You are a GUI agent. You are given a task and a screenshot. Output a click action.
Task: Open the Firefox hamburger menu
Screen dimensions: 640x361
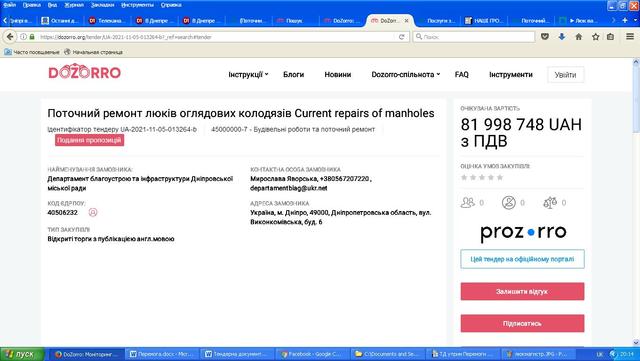pos(630,37)
